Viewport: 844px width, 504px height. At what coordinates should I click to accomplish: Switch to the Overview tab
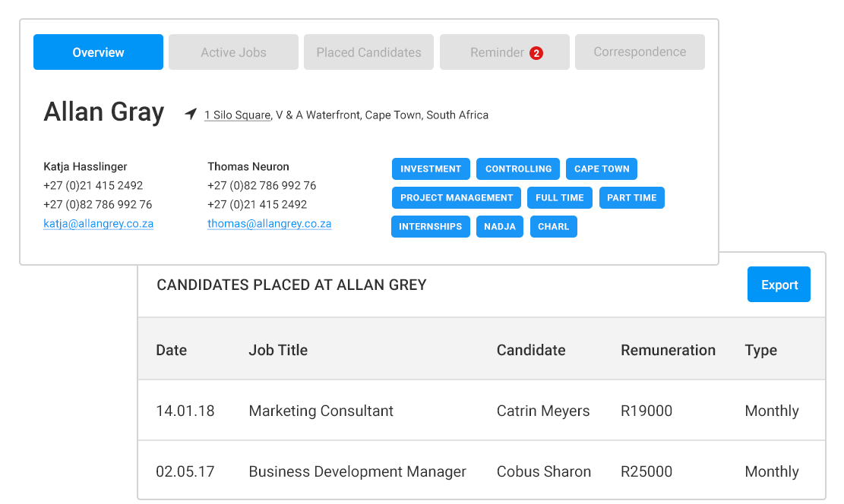click(98, 52)
